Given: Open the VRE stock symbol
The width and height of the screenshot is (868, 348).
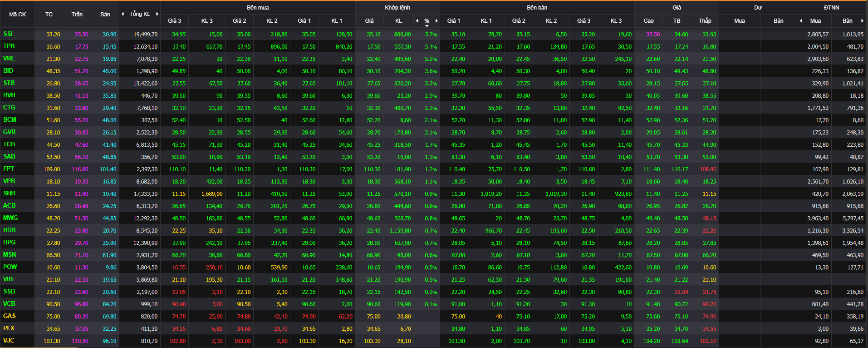Looking at the screenshot, I should [9, 59].
